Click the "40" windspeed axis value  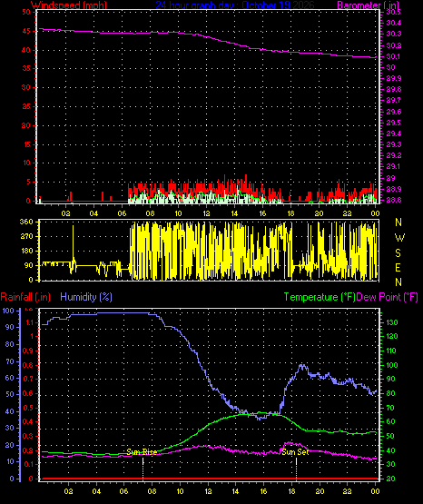[x=26, y=50]
